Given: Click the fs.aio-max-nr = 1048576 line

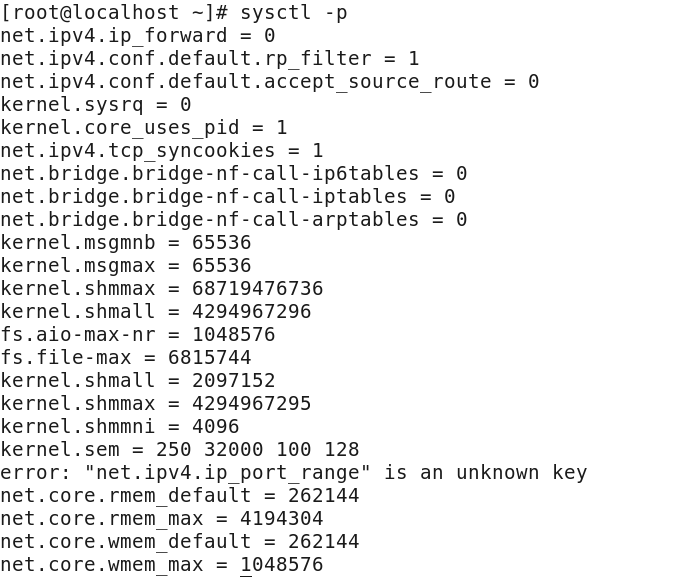Looking at the screenshot, I should point(138,335).
